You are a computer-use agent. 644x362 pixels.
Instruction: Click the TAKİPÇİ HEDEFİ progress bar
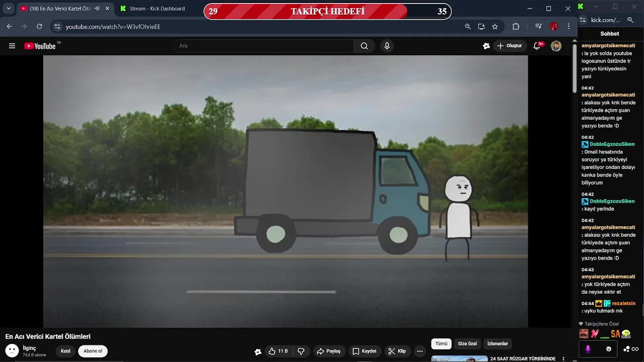pos(328,11)
